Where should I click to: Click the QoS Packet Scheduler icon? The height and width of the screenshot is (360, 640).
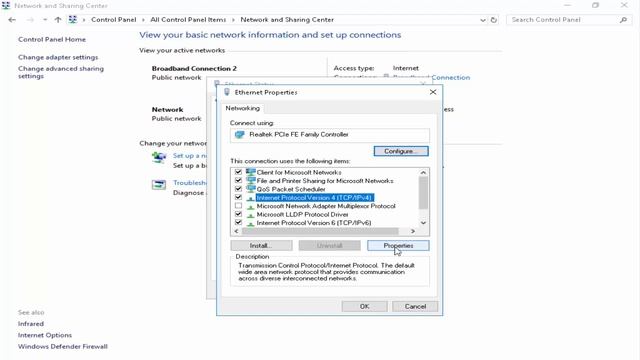pyautogui.click(x=250, y=189)
